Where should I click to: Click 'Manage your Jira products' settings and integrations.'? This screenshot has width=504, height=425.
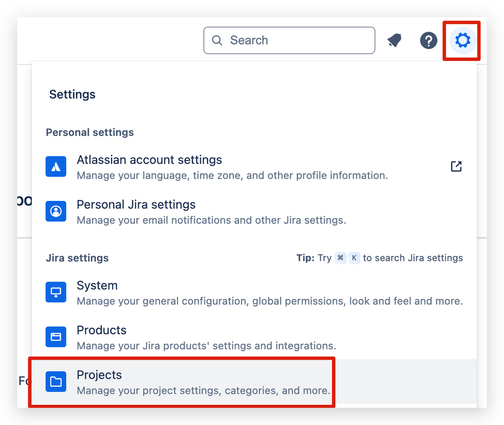[x=206, y=346]
